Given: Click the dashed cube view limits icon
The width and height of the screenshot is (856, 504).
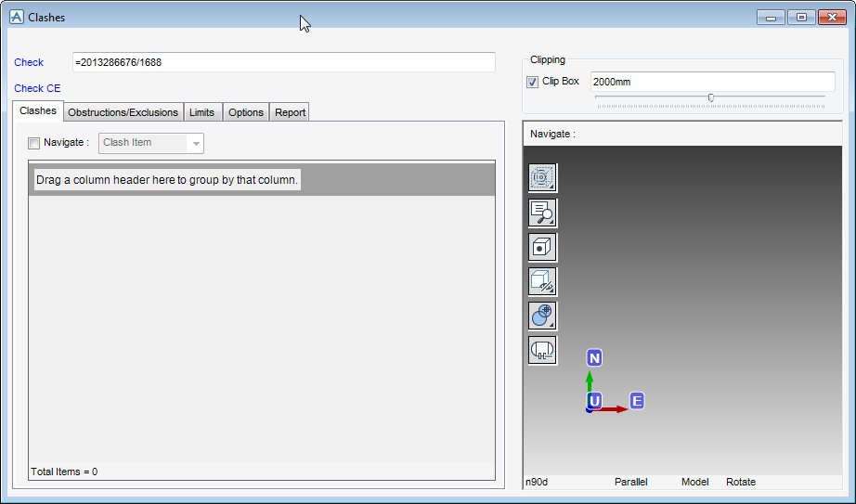Looking at the screenshot, I should pyautogui.click(x=542, y=178).
